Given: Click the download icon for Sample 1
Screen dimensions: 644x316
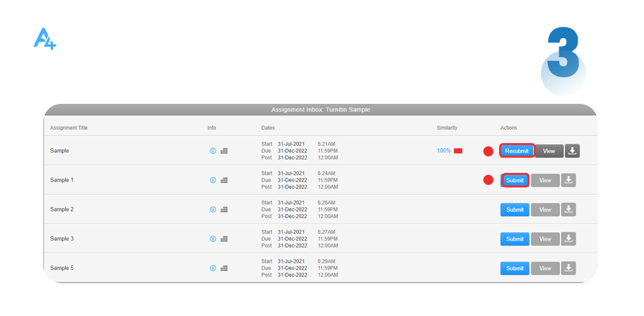Looking at the screenshot, I should click(569, 180).
